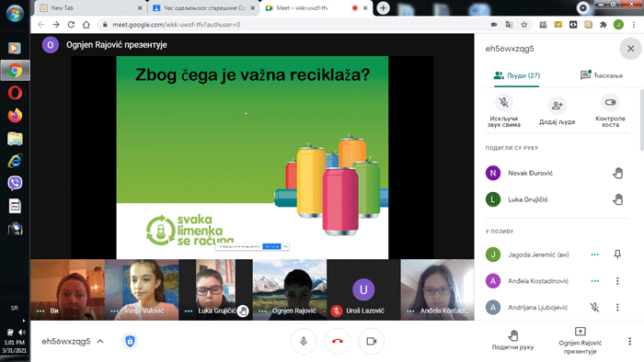This screenshot has height=362, width=644.
Task: Switch to the Ћаскање chat tab
Action: [602, 75]
